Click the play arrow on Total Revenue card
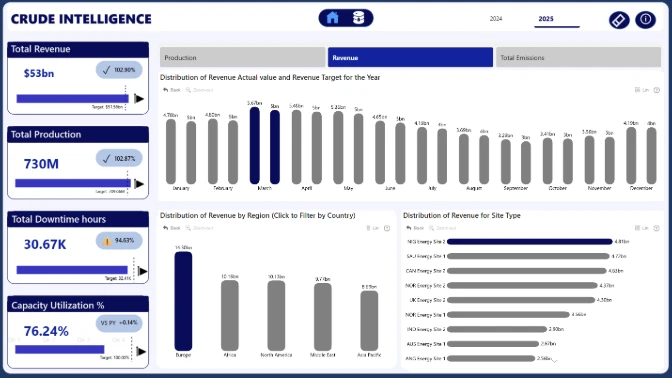 pyautogui.click(x=139, y=99)
